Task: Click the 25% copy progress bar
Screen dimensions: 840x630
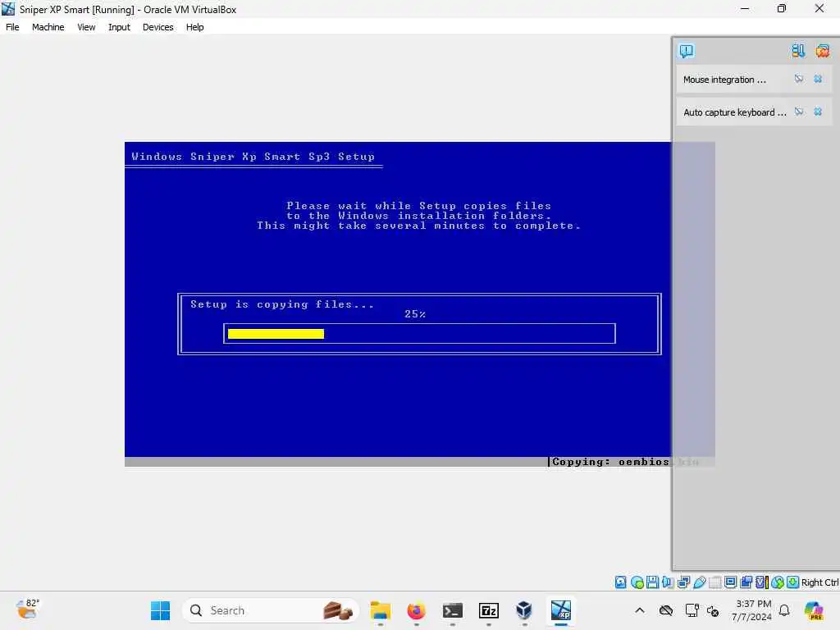Action: [419, 334]
